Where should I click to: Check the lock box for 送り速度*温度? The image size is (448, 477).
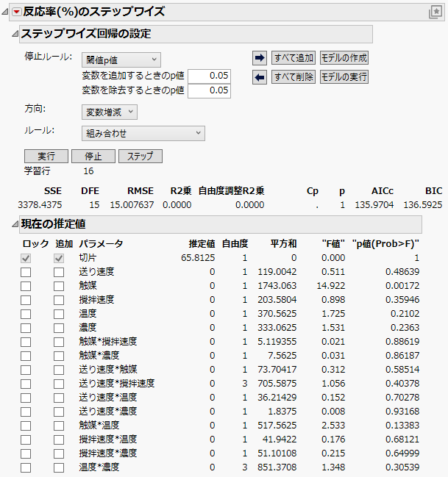[26, 398]
